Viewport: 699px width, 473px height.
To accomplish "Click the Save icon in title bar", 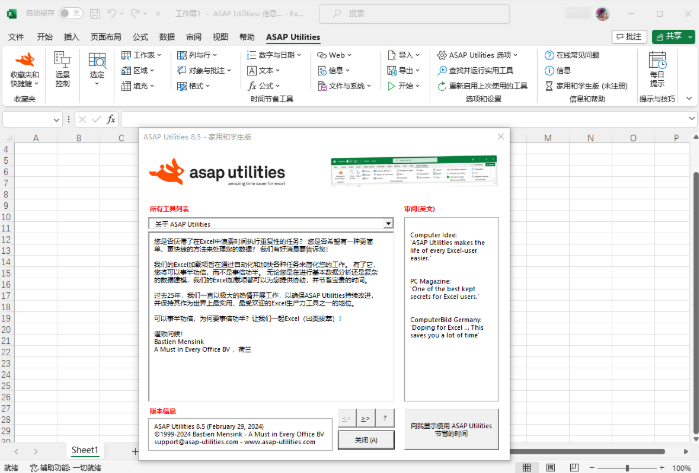I will 95,13.
